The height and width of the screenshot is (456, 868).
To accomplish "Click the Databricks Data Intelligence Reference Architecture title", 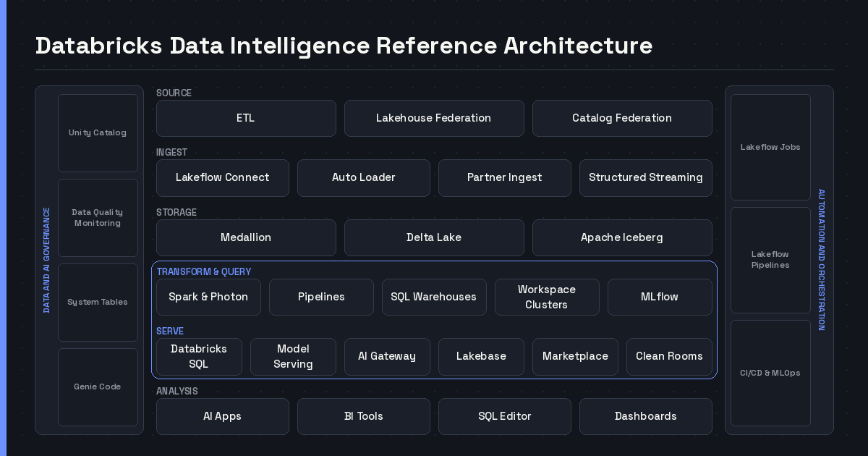I will [x=344, y=46].
